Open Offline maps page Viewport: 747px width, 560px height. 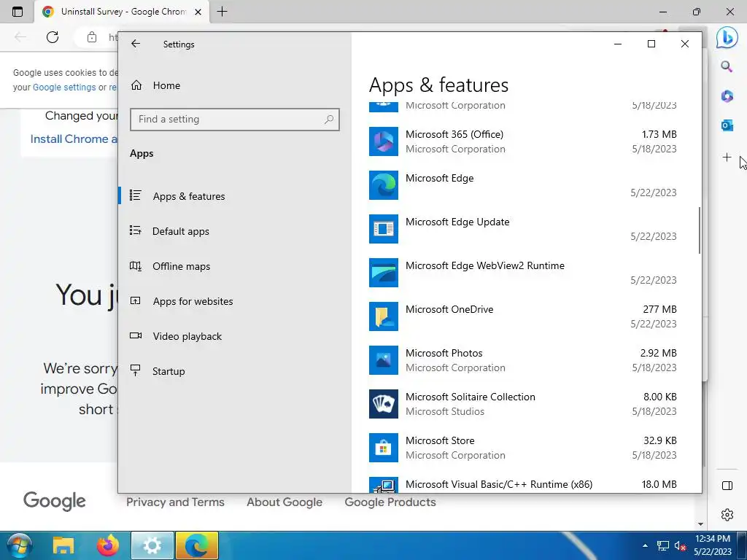coord(181,267)
